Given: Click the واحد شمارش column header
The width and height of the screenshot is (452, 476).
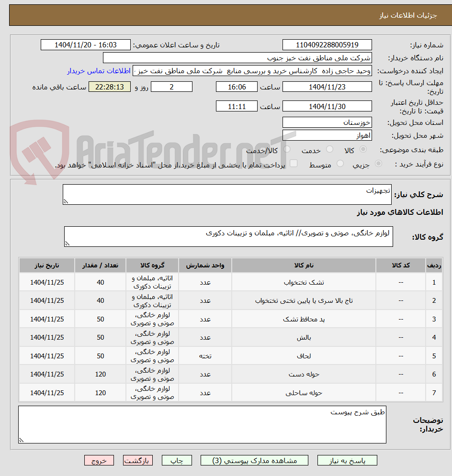Looking at the screenshot, I should pyautogui.click(x=205, y=266).
